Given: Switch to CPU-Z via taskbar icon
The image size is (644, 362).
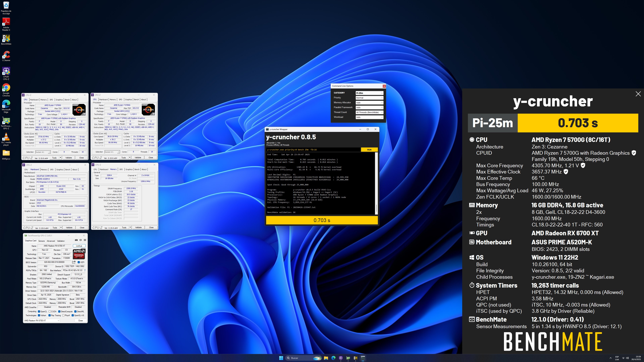Looking at the screenshot, I should pyautogui.click(x=341, y=358).
